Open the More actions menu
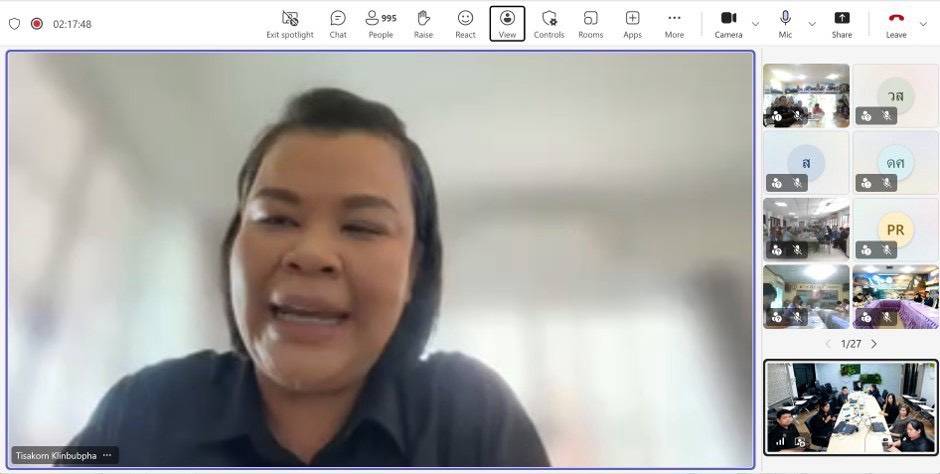The height and width of the screenshot is (474, 940). coord(674,25)
